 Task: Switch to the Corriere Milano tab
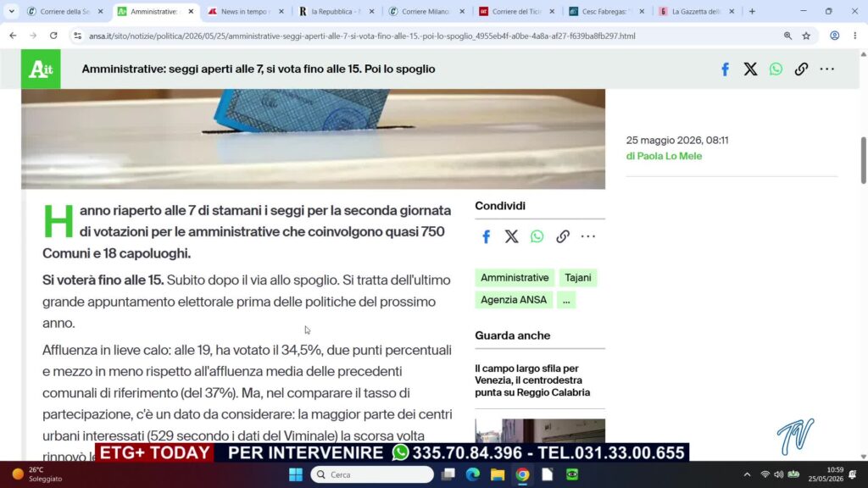(x=426, y=11)
